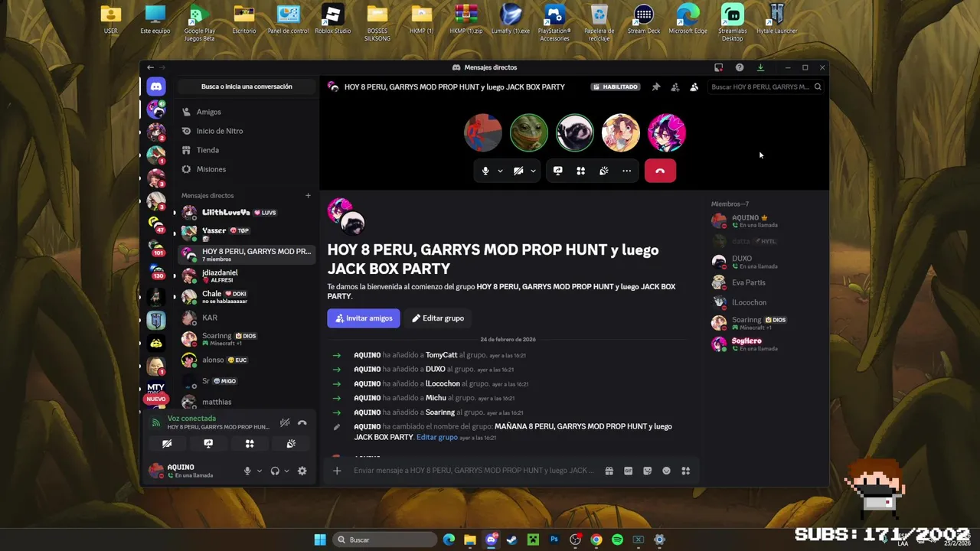
Task: Open Inicio de Nitro page
Action: (247, 131)
